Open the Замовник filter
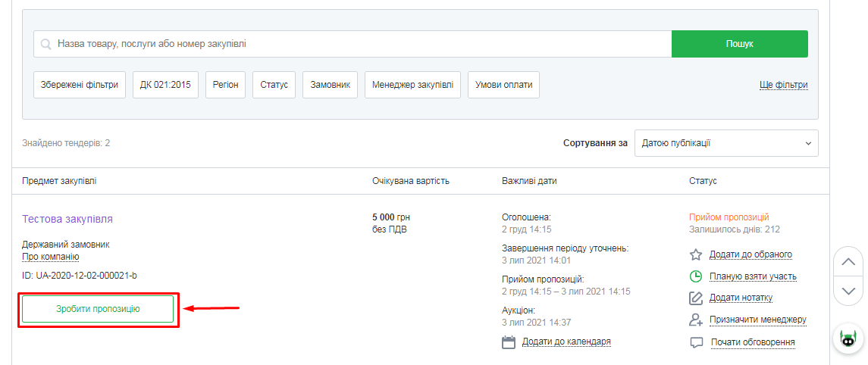Image resolution: width=868 pixels, height=365 pixels. click(330, 85)
